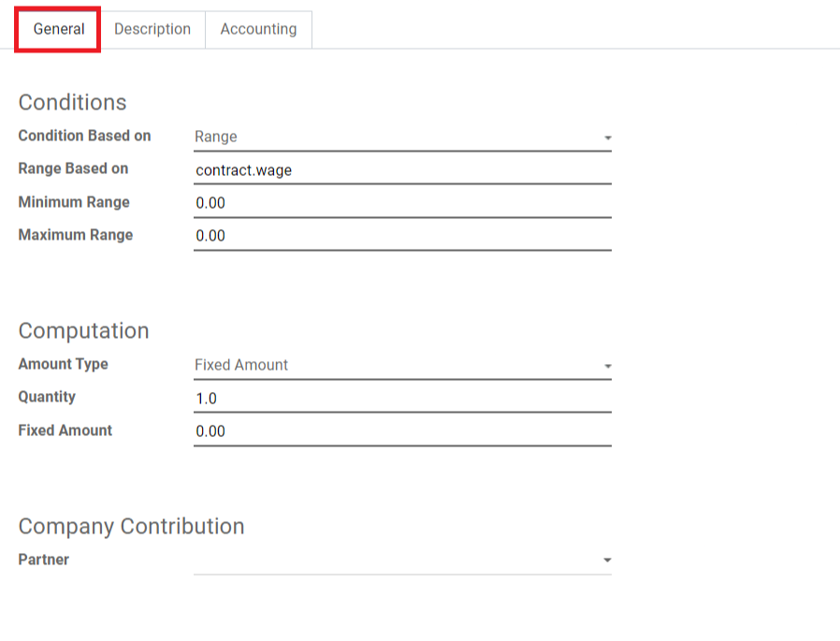Viewport: 840px width, 641px height.
Task: Click the Condition Based on label
Action: 84,136
